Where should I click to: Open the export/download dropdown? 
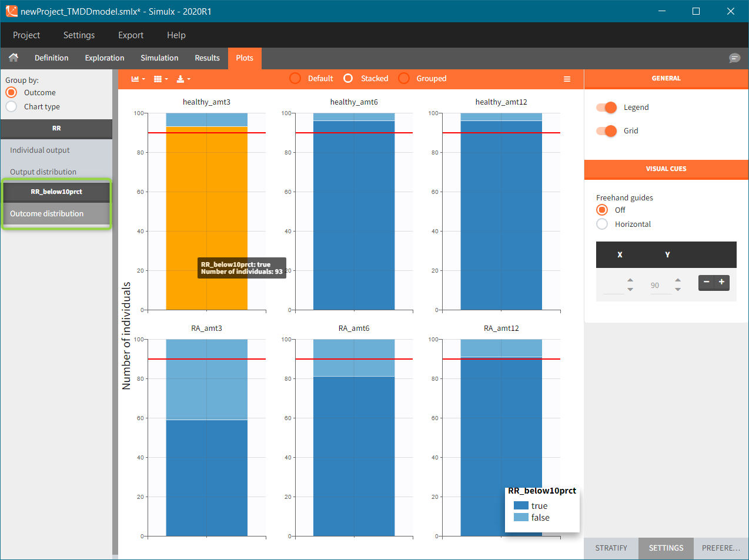click(x=183, y=79)
